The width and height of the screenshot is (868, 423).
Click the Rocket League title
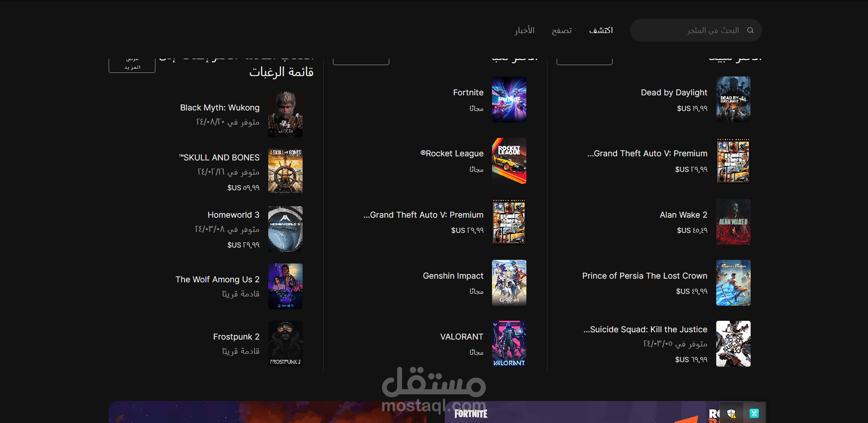452,154
